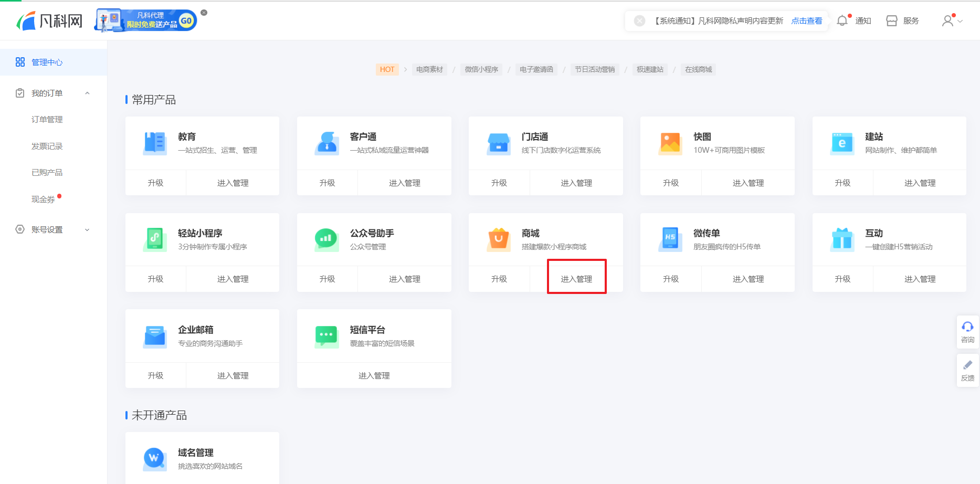980x484 pixels.
Task: Select 管理中心 in the sidebar
Action: [x=54, y=62]
